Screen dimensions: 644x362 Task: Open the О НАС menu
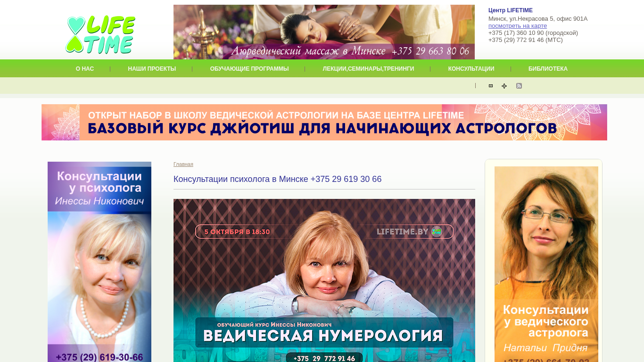pos(85,69)
